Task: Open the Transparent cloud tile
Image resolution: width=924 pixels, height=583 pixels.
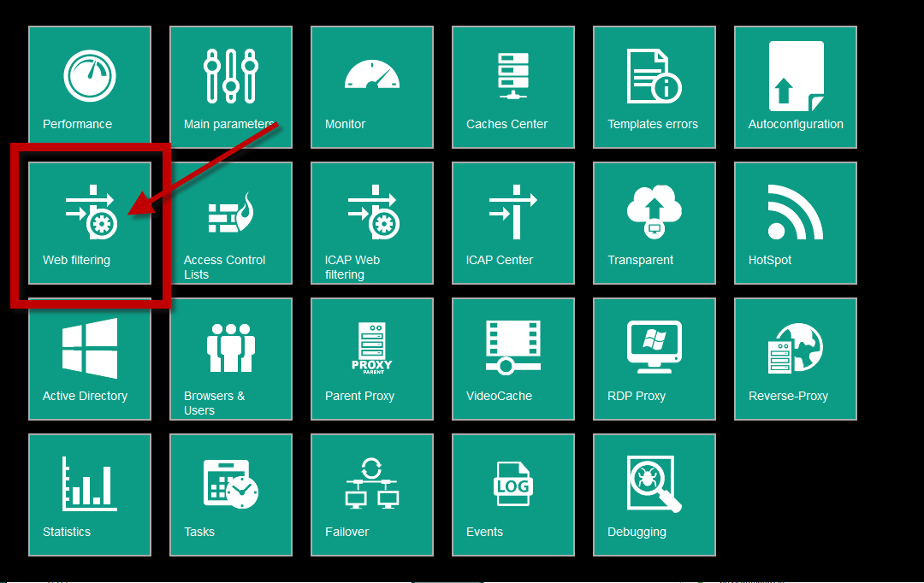Action: tap(654, 223)
